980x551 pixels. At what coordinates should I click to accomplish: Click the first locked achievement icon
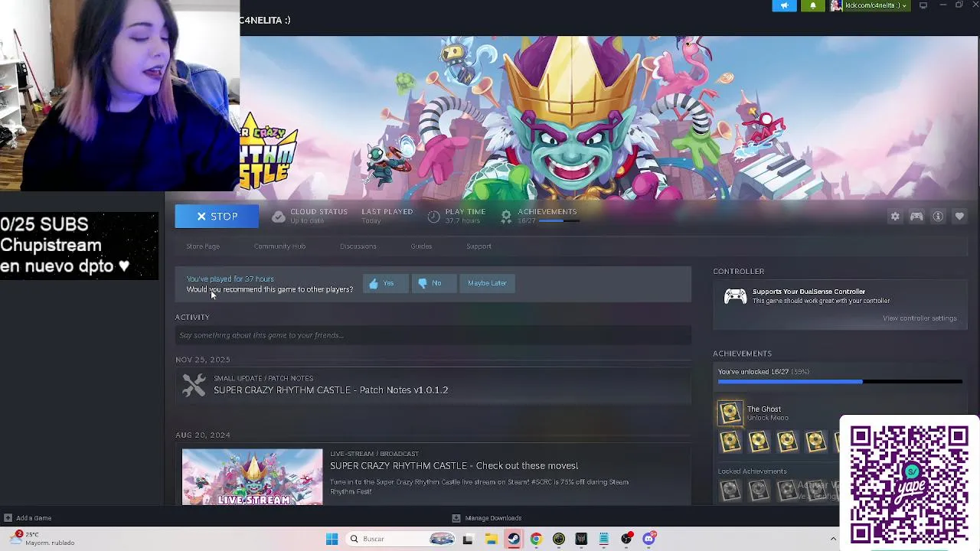click(x=730, y=489)
